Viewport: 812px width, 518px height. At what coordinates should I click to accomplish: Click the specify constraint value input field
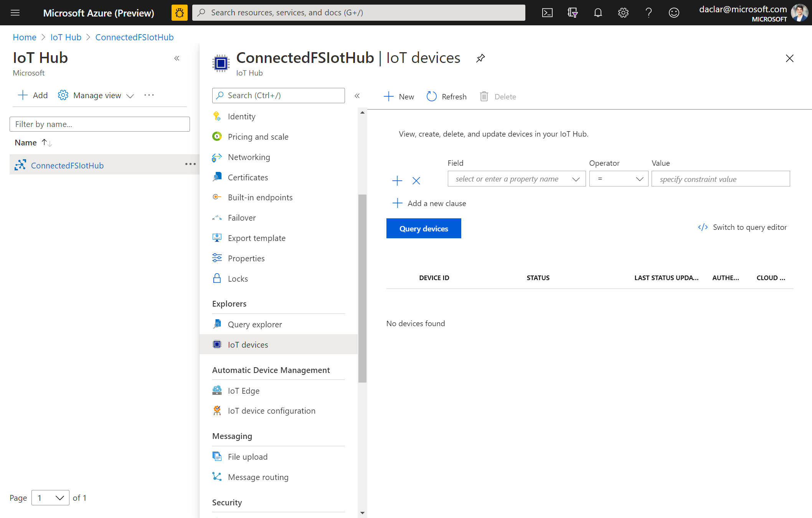(720, 179)
